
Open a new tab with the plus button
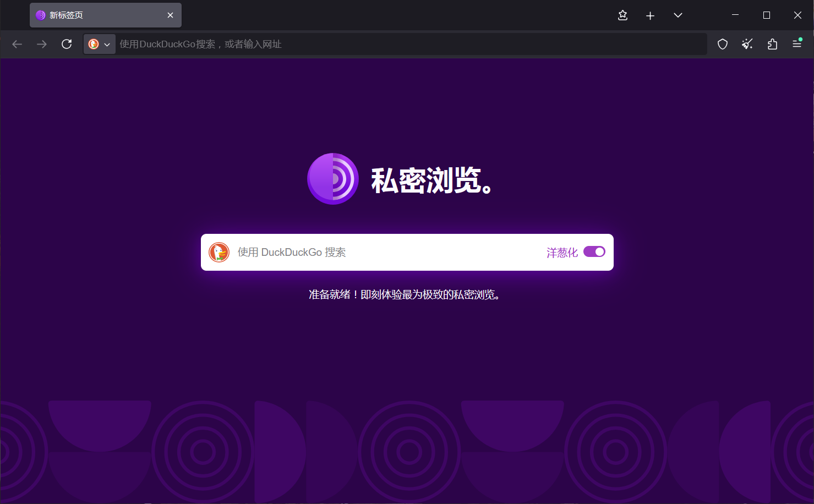(x=650, y=15)
